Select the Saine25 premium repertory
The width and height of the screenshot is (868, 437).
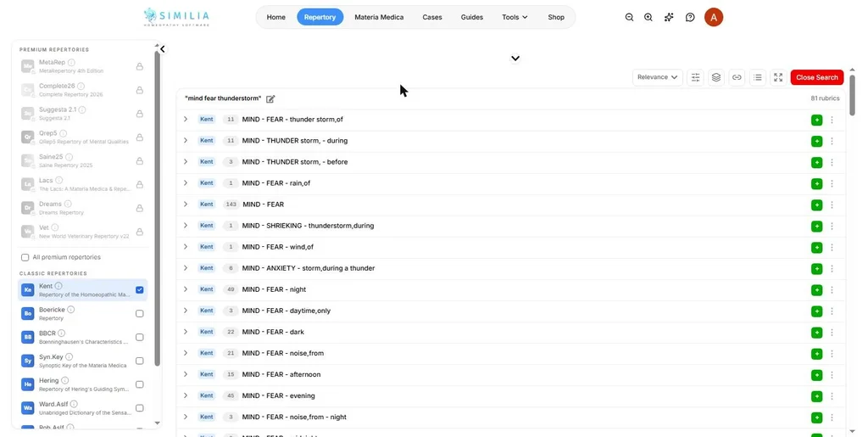click(82, 160)
